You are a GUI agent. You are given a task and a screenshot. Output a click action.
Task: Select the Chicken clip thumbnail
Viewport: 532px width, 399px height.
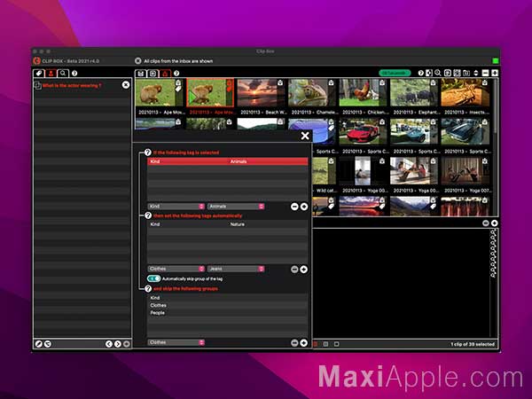point(363,92)
